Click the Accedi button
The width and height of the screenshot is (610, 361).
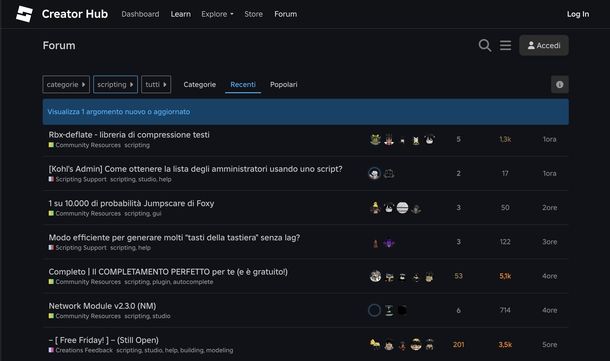544,46
